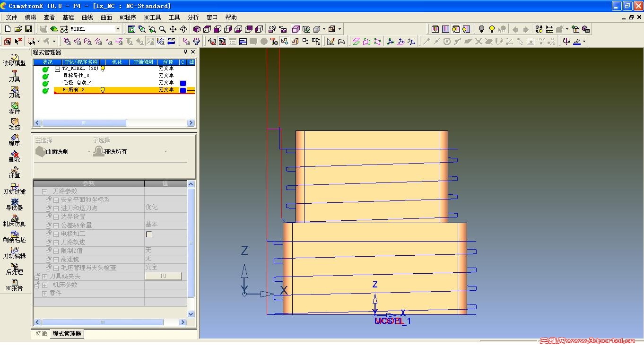
Task: Pin the 程式管理器 panel via pushpin
Action: tap(185, 52)
